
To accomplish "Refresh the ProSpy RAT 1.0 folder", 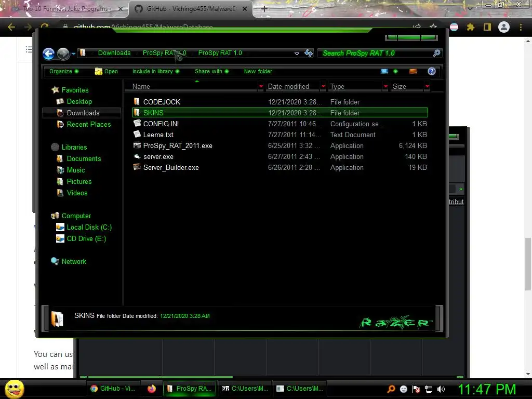I will click(309, 53).
